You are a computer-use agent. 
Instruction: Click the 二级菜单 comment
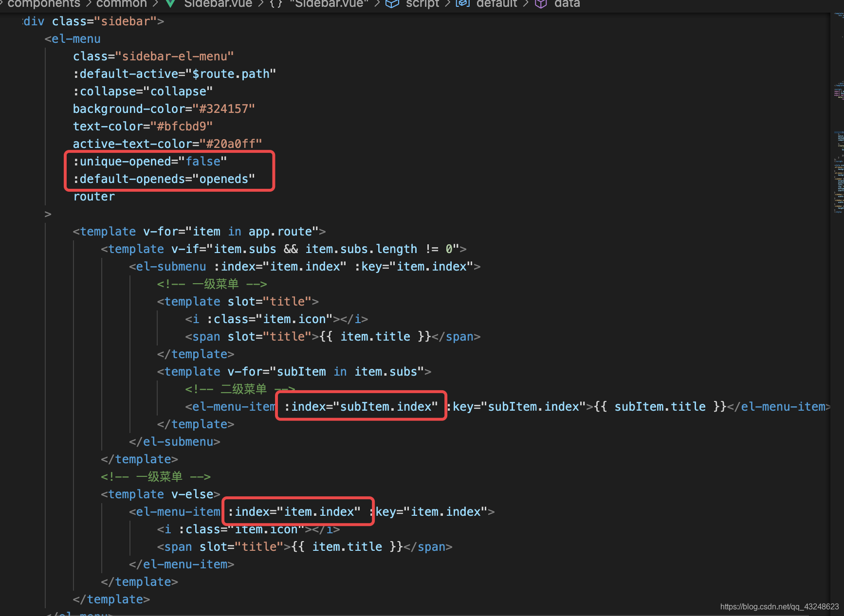tap(240, 389)
